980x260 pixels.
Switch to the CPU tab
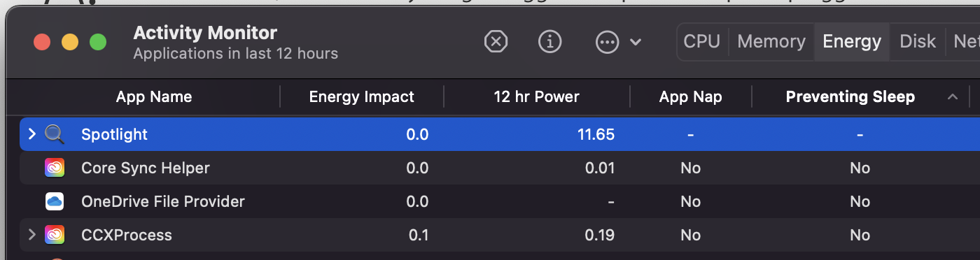tap(702, 42)
